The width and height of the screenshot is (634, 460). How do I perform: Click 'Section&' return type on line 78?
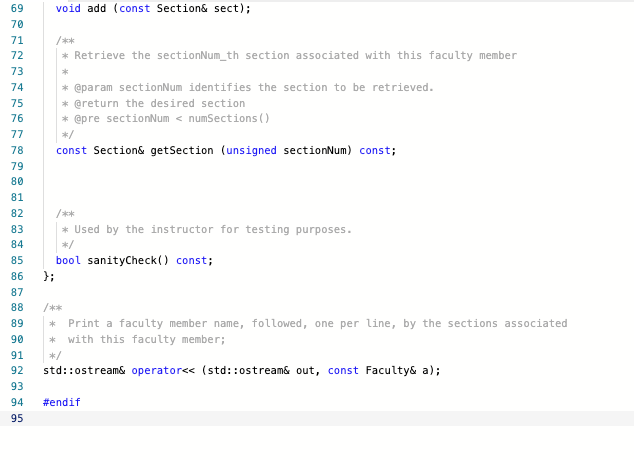point(118,150)
